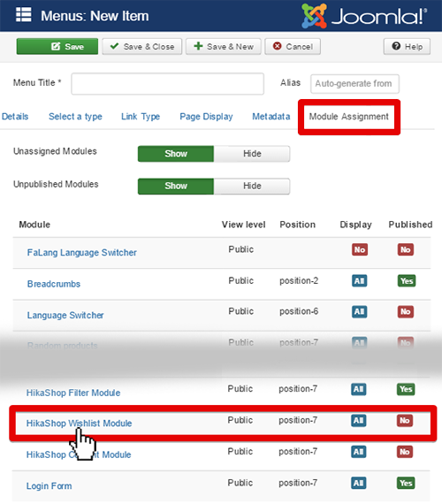Viewport: 442px width, 504px height.
Task: Click Display 'All' badge for Language Switcher
Action: [x=360, y=312]
